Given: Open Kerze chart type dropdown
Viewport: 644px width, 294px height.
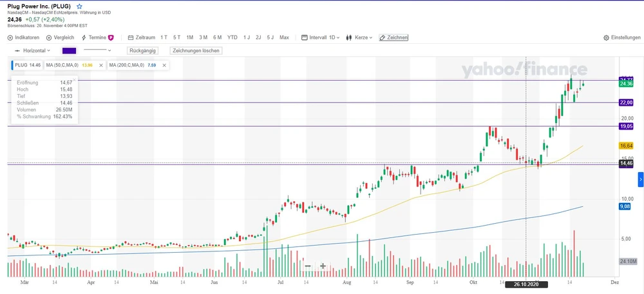Looking at the screenshot, I should 360,38.
